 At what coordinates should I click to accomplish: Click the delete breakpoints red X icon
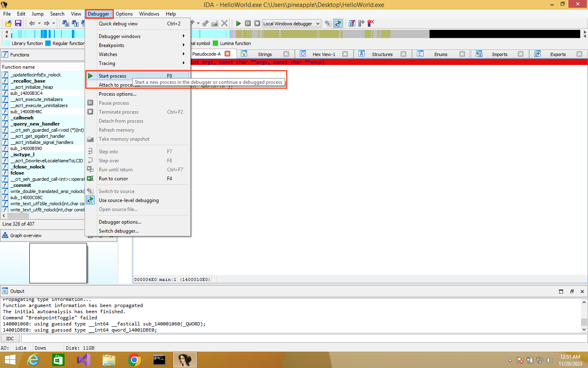(x=371, y=23)
